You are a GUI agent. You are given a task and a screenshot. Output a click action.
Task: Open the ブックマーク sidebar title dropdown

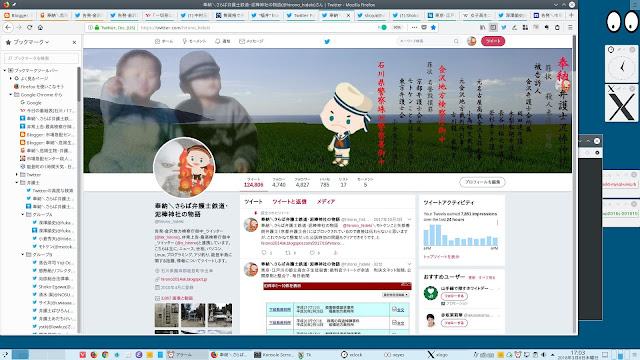[31, 42]
